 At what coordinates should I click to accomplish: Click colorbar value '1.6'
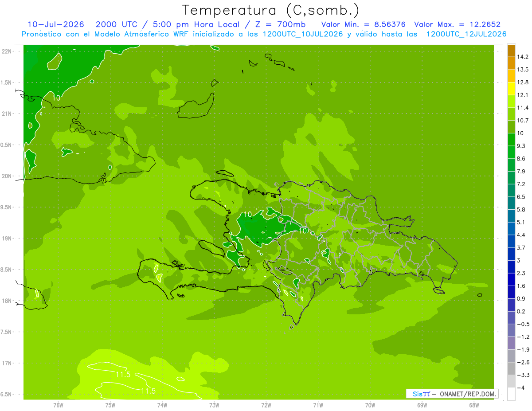tap(521, 286)
